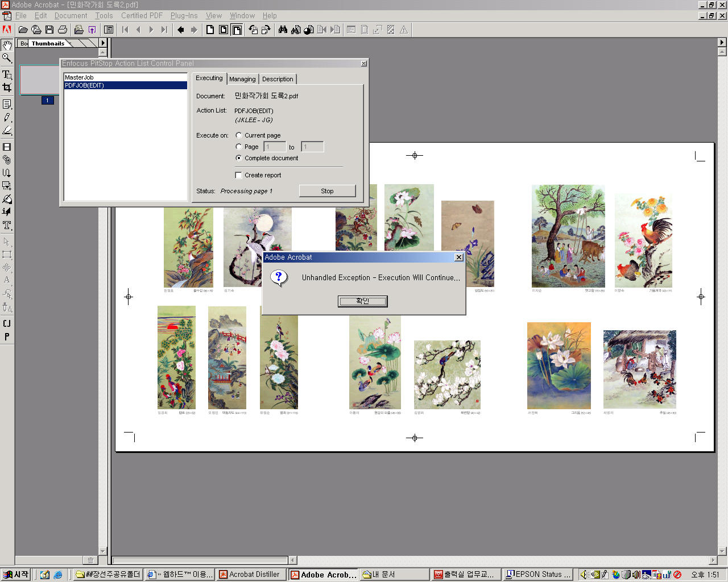Click the Save disk icon in toolbar
Image resolution: width=728 pixels, height=582 pixels.
tap(49, 30)
